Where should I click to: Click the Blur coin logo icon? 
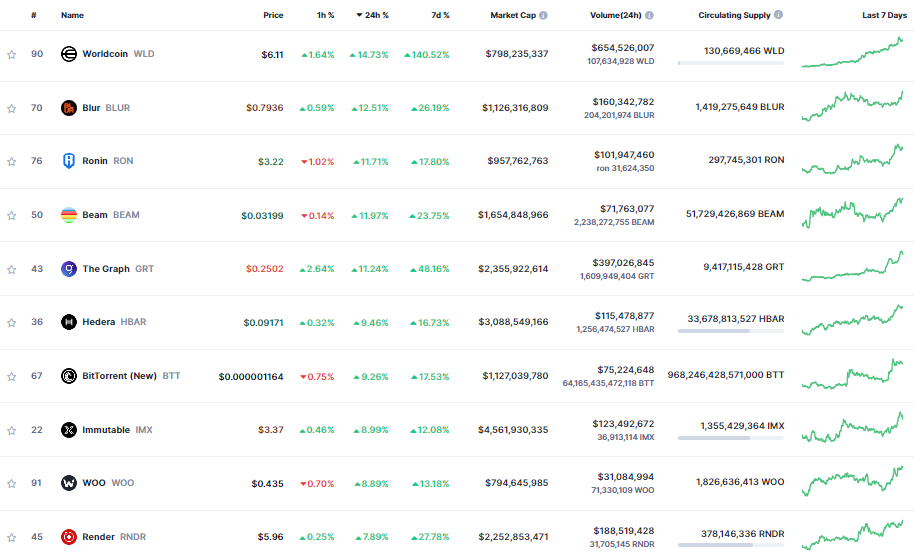click(x=69, y=108)
